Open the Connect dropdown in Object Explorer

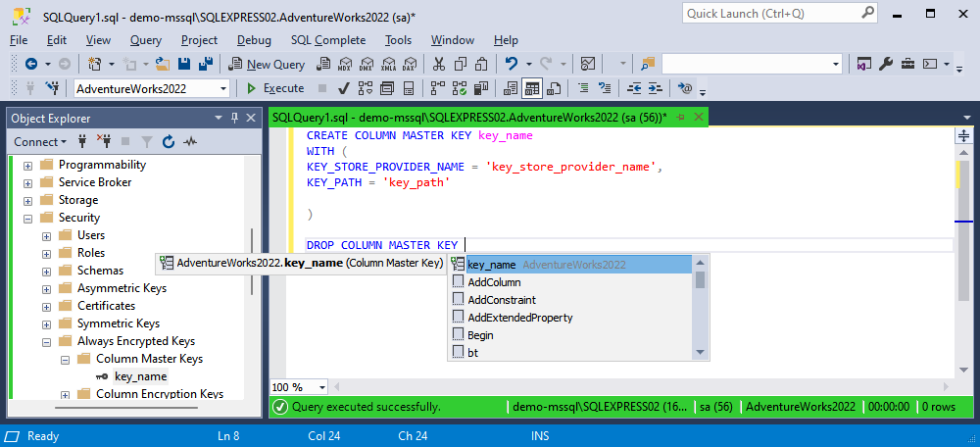point(40,142)
